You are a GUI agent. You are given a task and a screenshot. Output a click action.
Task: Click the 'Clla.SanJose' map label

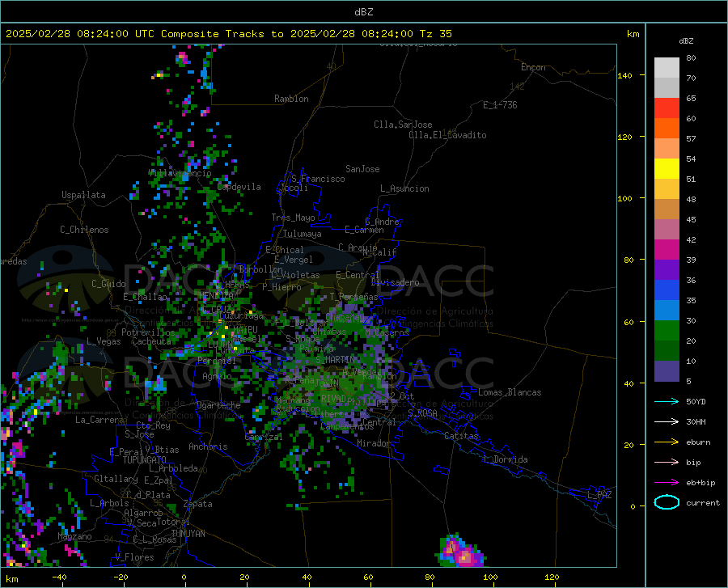[403, 125]
